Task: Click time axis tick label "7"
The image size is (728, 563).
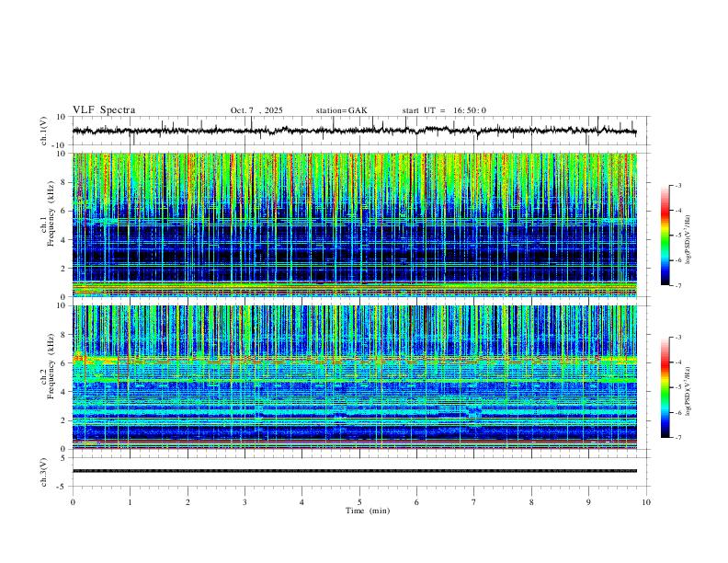Action: coord(474,502)
